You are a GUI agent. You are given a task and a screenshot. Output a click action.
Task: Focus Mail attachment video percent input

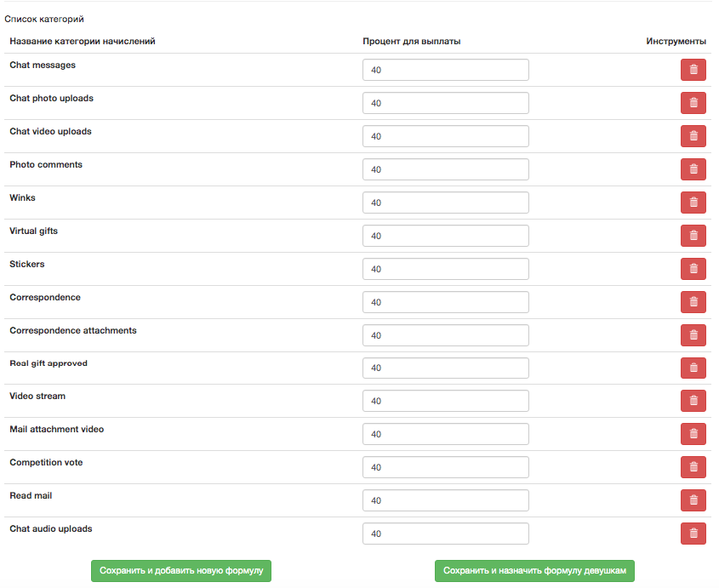446,434
